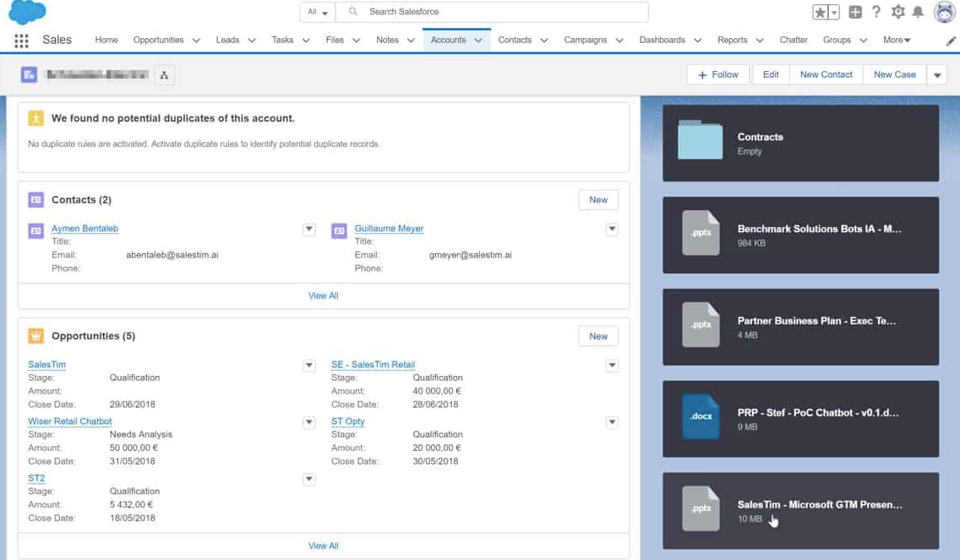Image resolution: width=960 pixels, height=560 pixels.
Task: Open Global Actions plus icon
Action: click(x=855, y=12)
